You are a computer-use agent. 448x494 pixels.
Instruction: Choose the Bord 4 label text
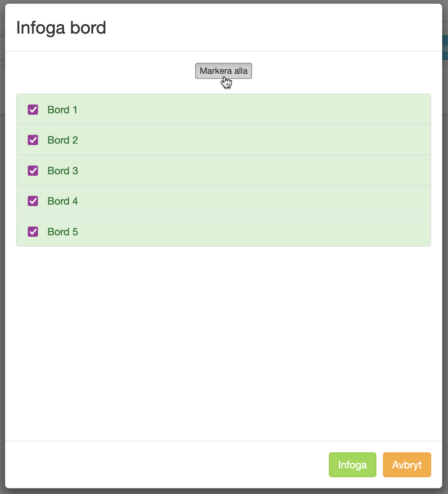[62, 201]
